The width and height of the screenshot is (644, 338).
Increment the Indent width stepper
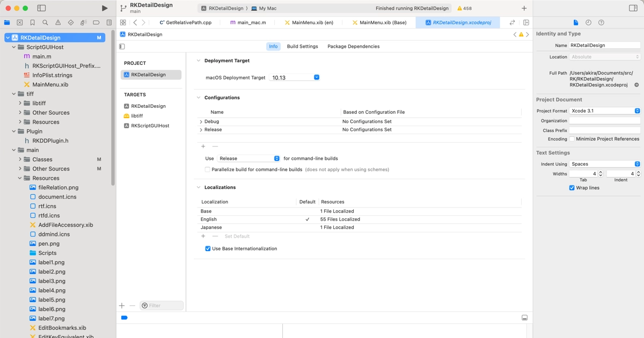click(x=638, y=172)
